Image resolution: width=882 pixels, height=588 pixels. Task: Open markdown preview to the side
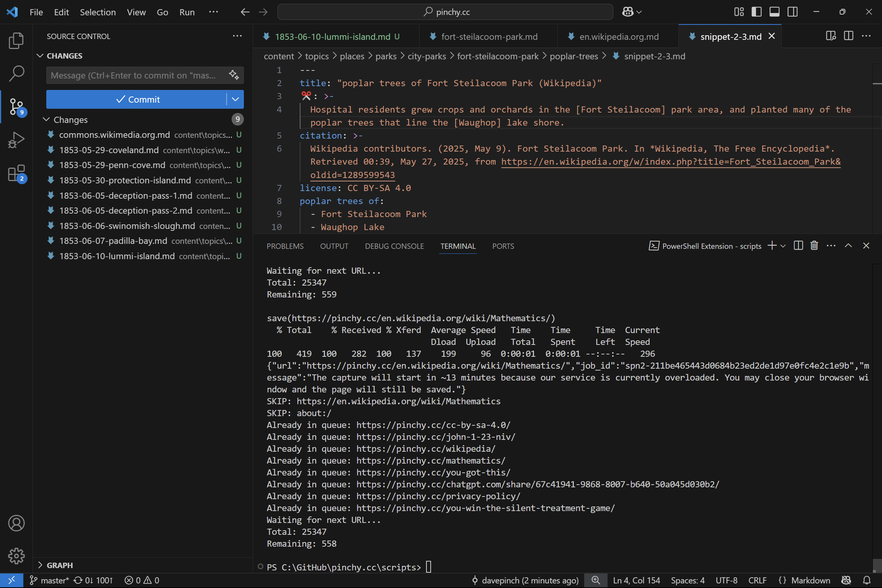coord(831,36)
